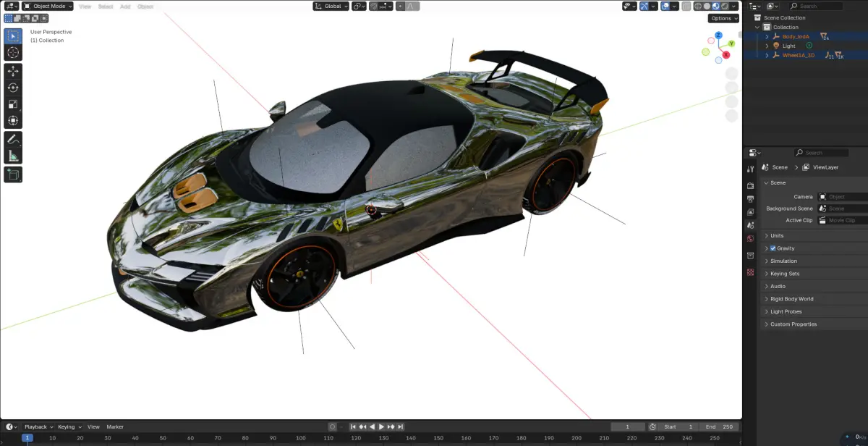Switch to Rendered viewport shading

(x=726, y=6)
